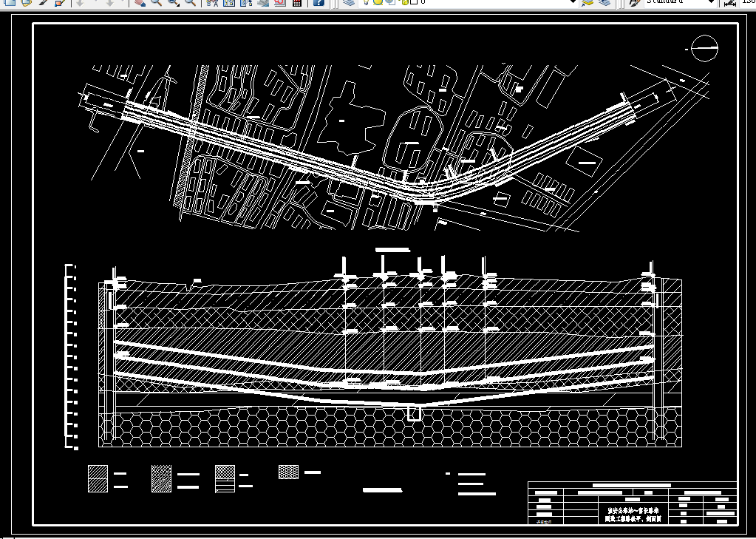Open the Tool Palettes window icon

246,2
